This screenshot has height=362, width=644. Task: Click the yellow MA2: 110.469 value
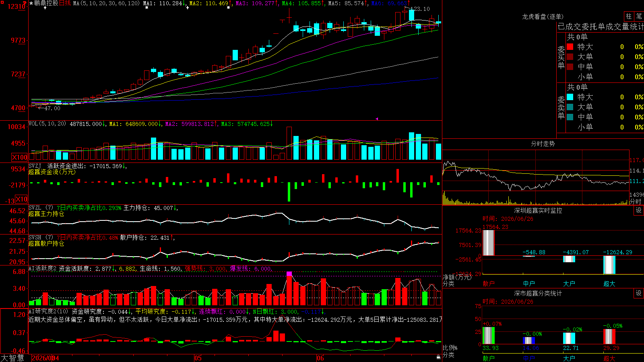pyautogui.click(x=210, y=3)
